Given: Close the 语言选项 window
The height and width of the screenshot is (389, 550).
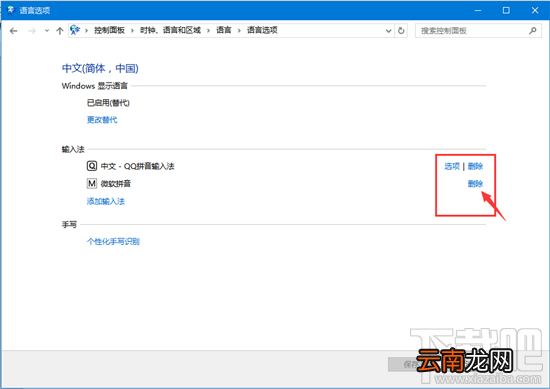Looking at the screenshot, I should point(535,11).
